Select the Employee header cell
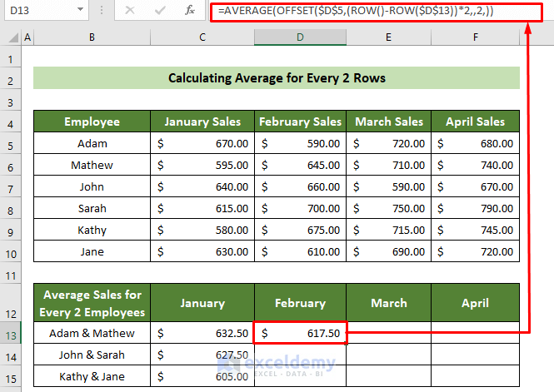Screen dimensions: 554x392 pyautogui.click(x=92, y=122)
